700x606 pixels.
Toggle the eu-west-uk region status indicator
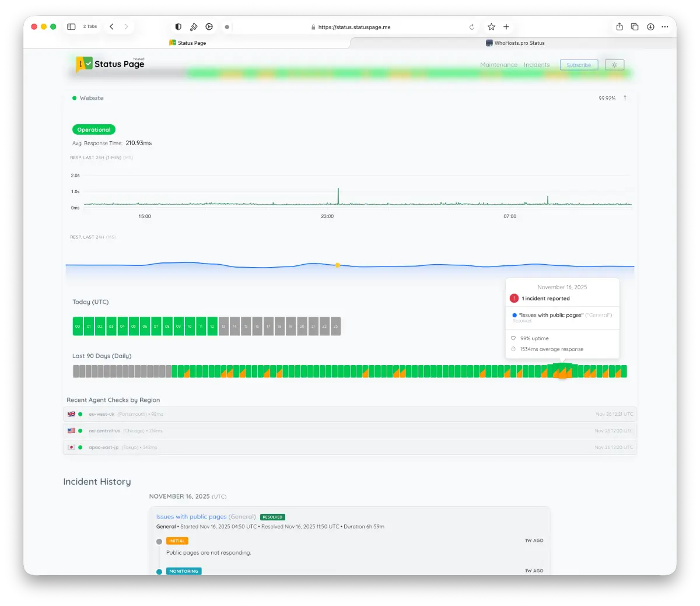[x=81, y=414]
